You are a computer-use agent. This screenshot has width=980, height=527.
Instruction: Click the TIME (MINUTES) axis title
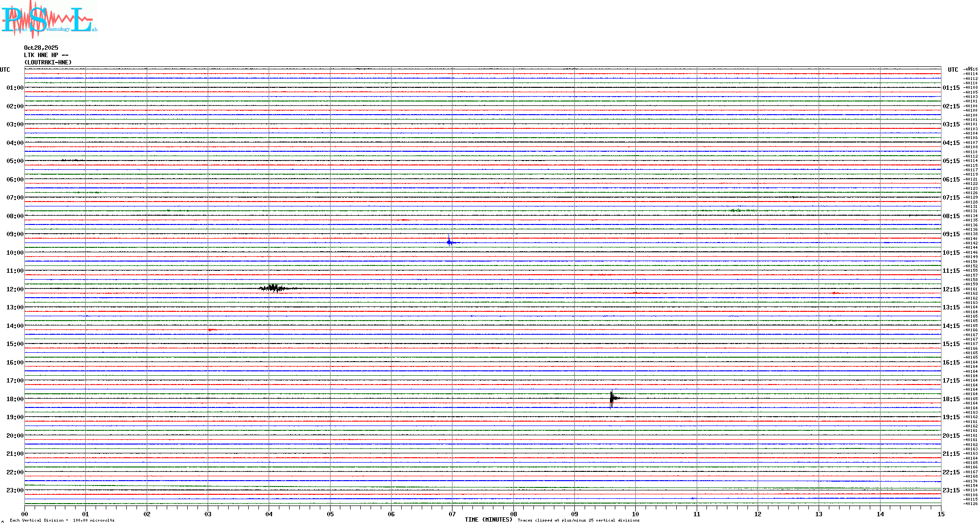click(x=488, y=520)
